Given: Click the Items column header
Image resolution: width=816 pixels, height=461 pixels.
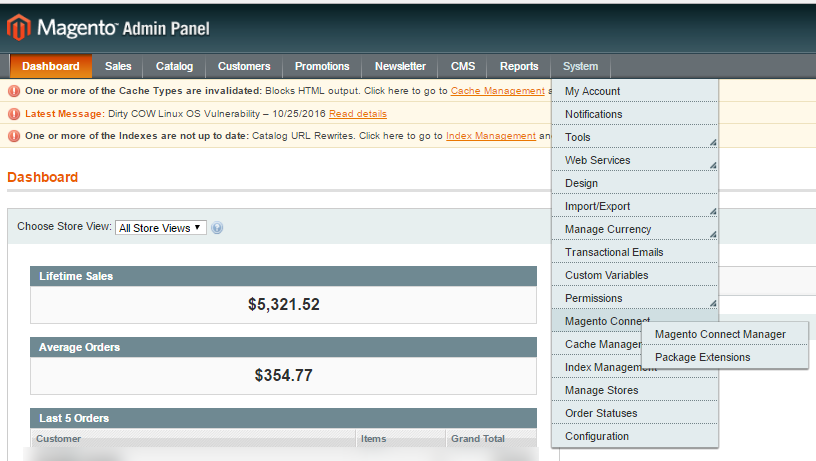Looking at the screenshot, I should coord(401,438).
